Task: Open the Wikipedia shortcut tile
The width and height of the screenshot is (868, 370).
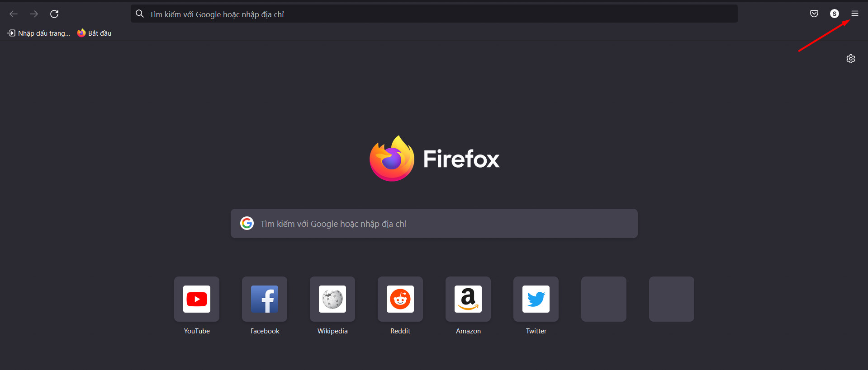Action: (332, 299)
